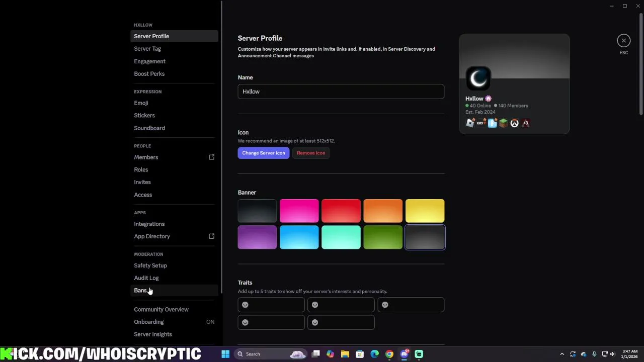Click the Overwatch logo icon in preview

[514, 123]
